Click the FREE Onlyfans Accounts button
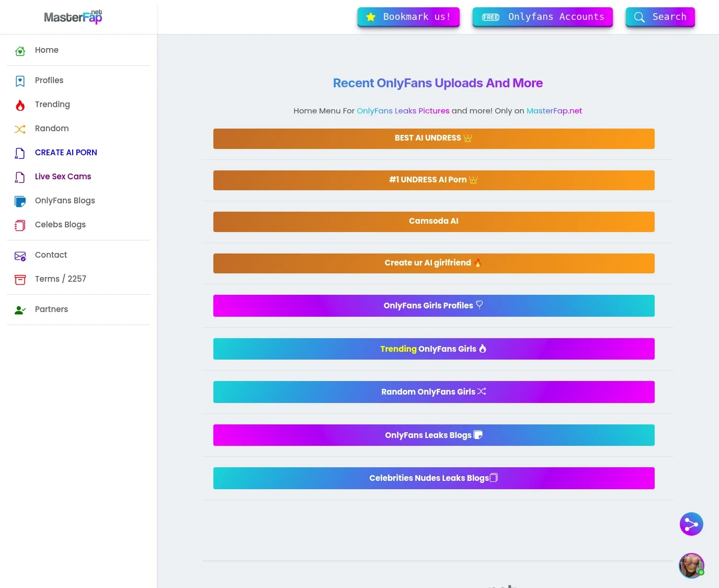 [x=542, y=17]
